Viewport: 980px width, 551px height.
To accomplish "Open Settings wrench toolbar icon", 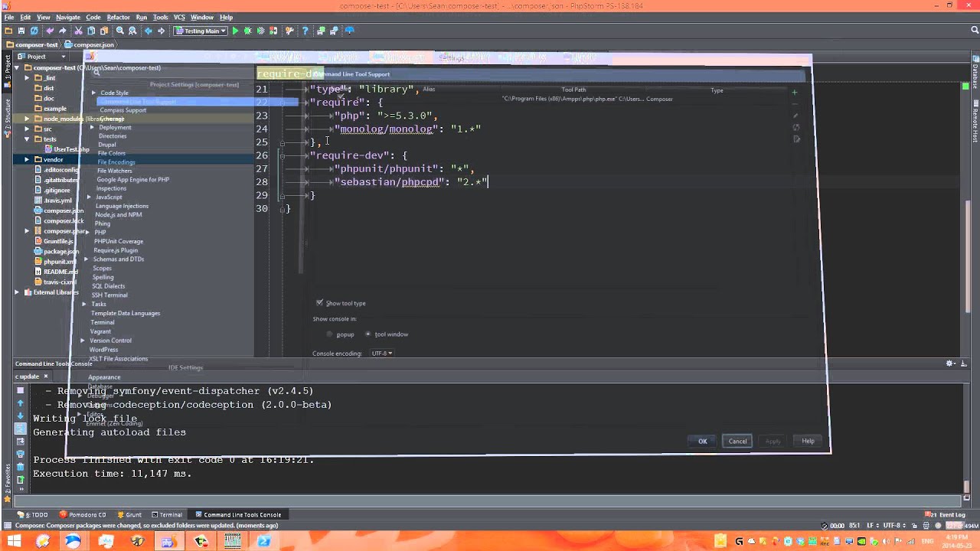I will click(x=289, y=31).
